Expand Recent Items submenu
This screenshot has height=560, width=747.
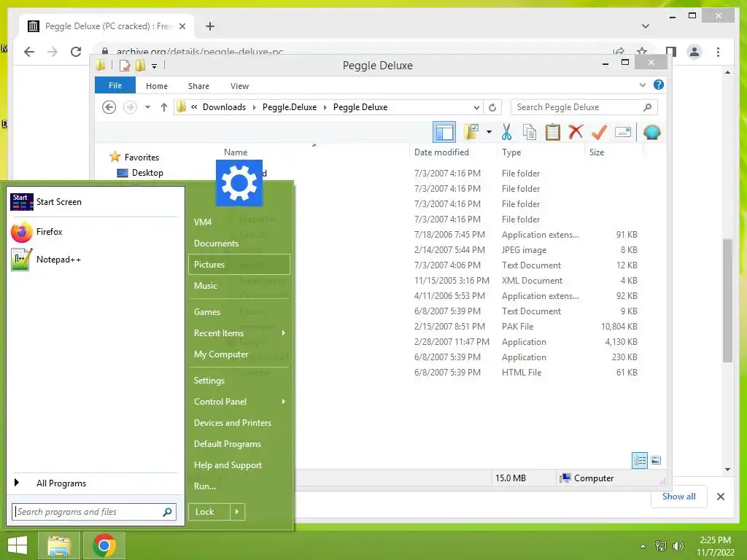pos(239,332)
